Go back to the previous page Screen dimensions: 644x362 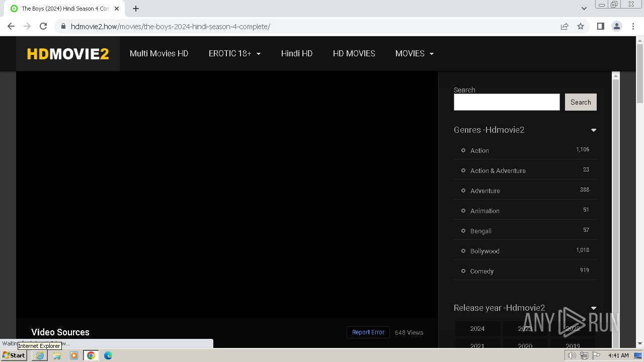point(11,26)
